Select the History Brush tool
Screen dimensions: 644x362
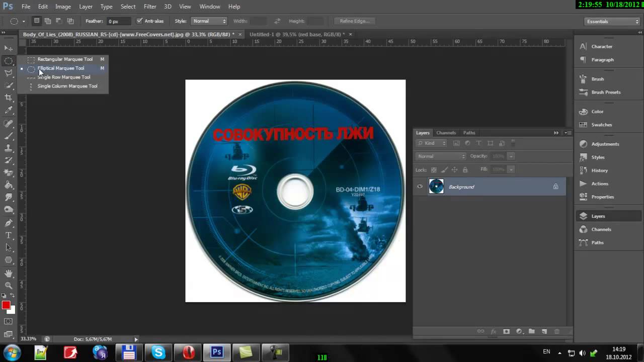[x=9, y=160]
